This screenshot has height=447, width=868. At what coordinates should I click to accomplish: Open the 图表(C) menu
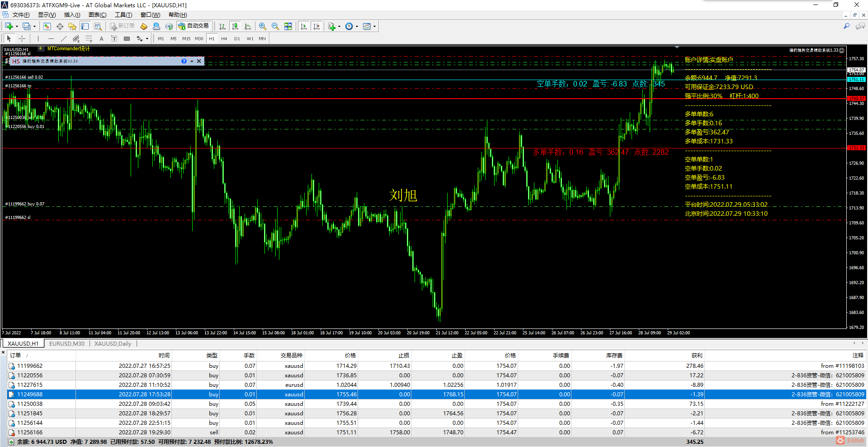coord(98,15)
